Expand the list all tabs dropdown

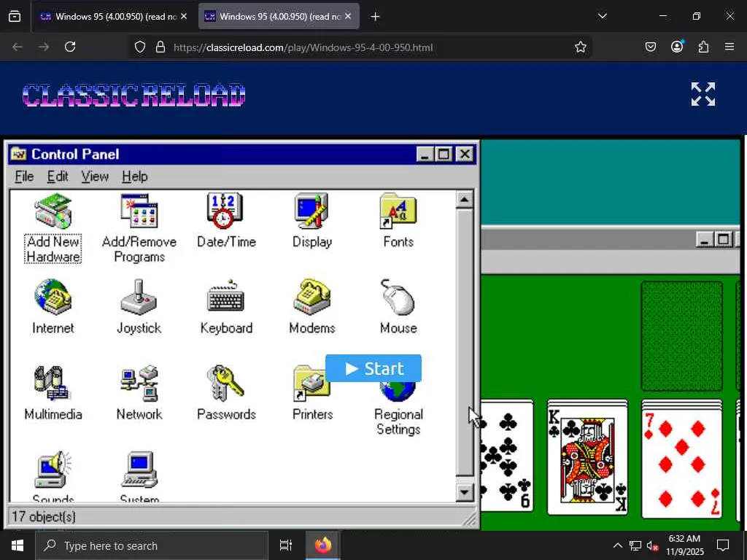click(602, 16)
